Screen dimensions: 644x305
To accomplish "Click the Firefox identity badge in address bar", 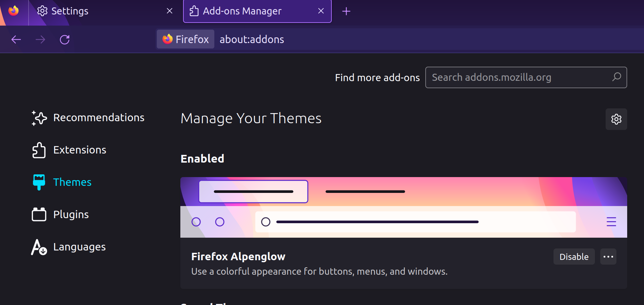I will point(185,39).
